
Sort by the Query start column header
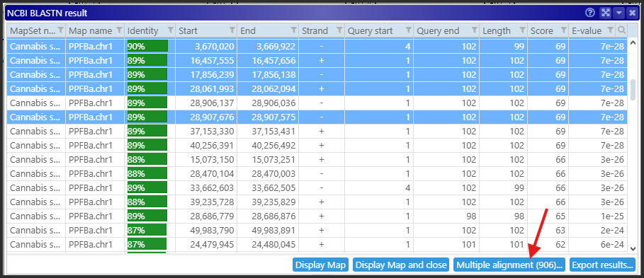(x=370, y=30)
